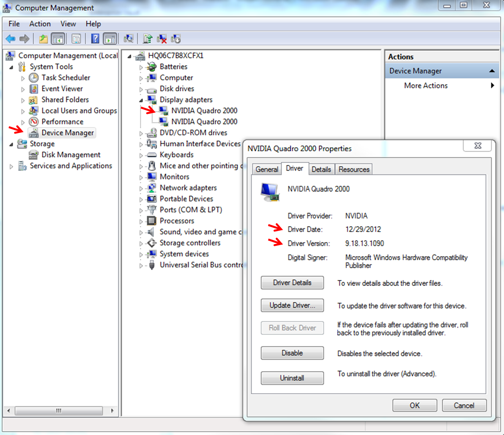Click the right scroll arrow in console tree
Image resolution: width=504 pixels, height=435 pixels.
(x=112, y=410)
